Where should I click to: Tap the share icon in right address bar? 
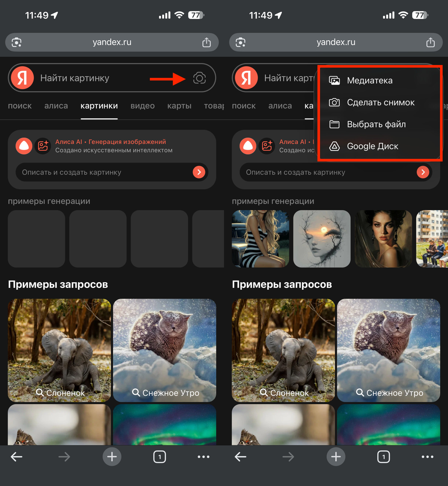point(430,42)
